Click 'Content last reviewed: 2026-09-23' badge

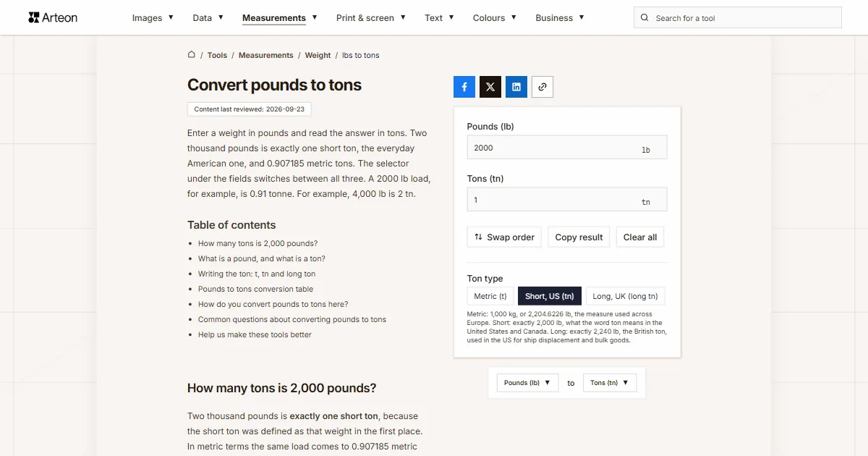(x=250, y=109)
